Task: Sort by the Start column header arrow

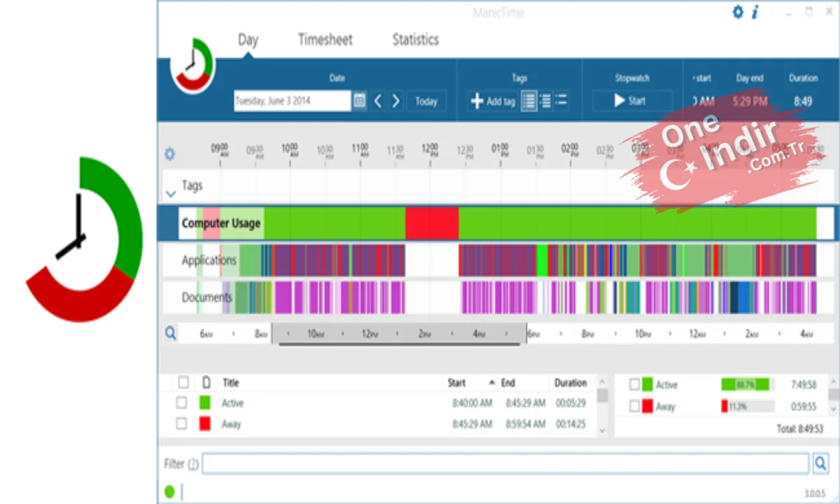Action: (x=491, y=383)
